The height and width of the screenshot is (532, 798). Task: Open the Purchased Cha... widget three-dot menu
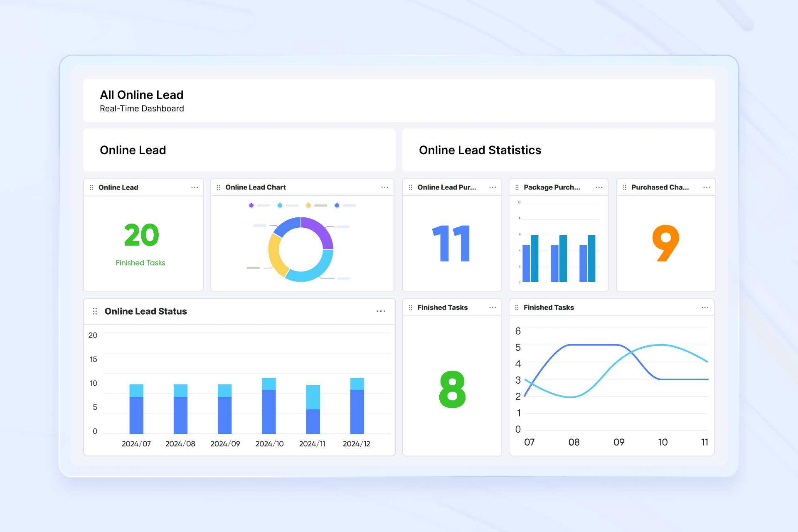pyautogui.click(x=707, y=187)
